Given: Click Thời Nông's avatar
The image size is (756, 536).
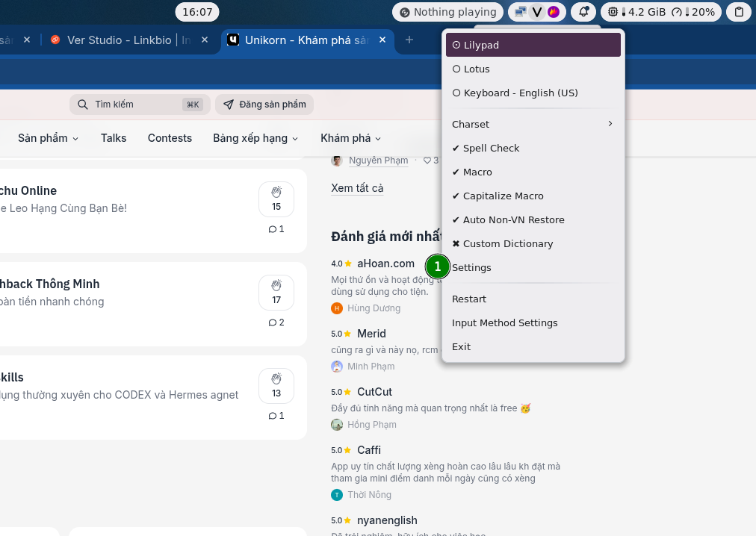Looking at the screenshot, I should 337,494.
